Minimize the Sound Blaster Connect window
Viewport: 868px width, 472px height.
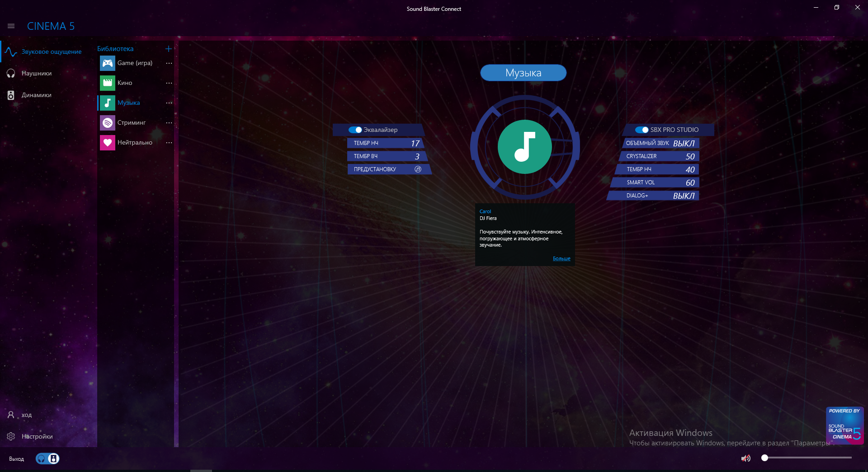816,7
